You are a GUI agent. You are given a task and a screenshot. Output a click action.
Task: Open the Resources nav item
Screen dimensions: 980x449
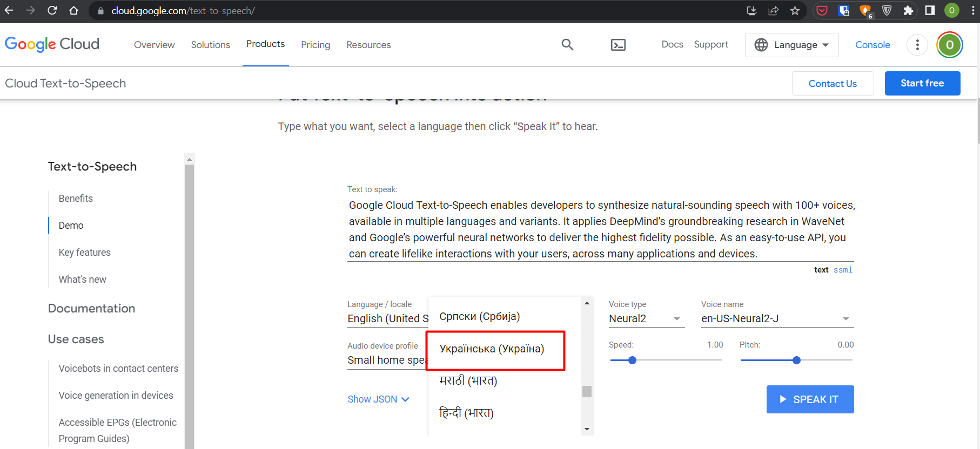coord(369,45)
